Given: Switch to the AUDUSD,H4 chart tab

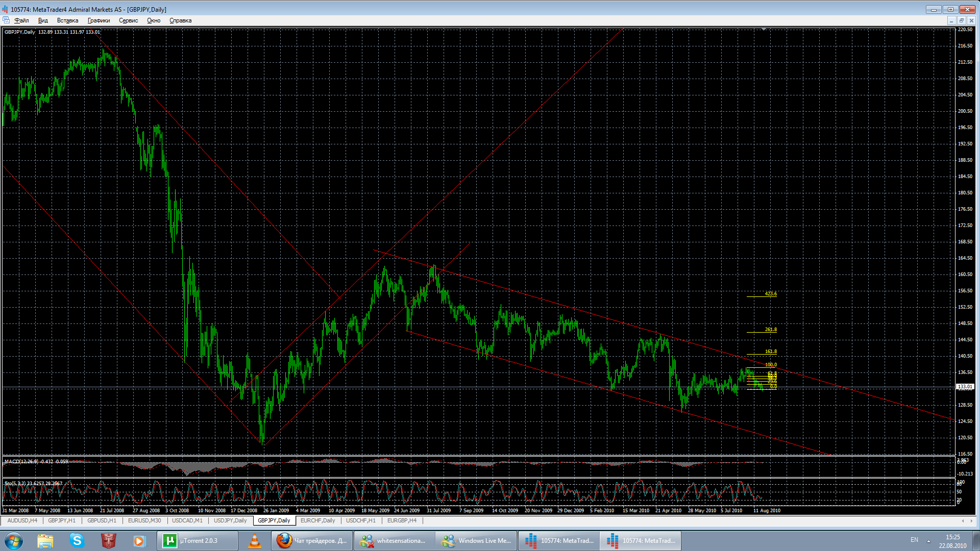Looking at the screenshot, I should [x=22, y=520].
